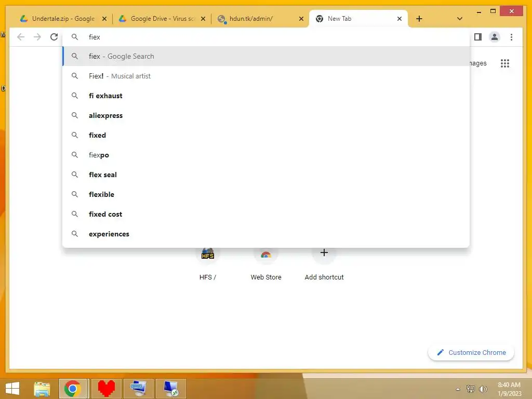
Task: Choose the 'Fiex! - Musical artist' suggestion
Action: click(266, 76)
